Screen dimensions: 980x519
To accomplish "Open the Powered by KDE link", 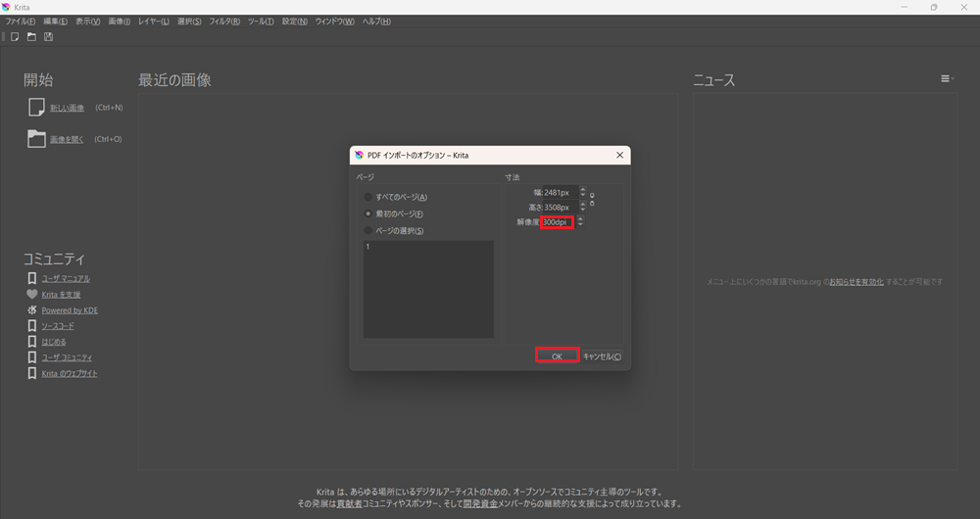I will [x=70, y=310].
